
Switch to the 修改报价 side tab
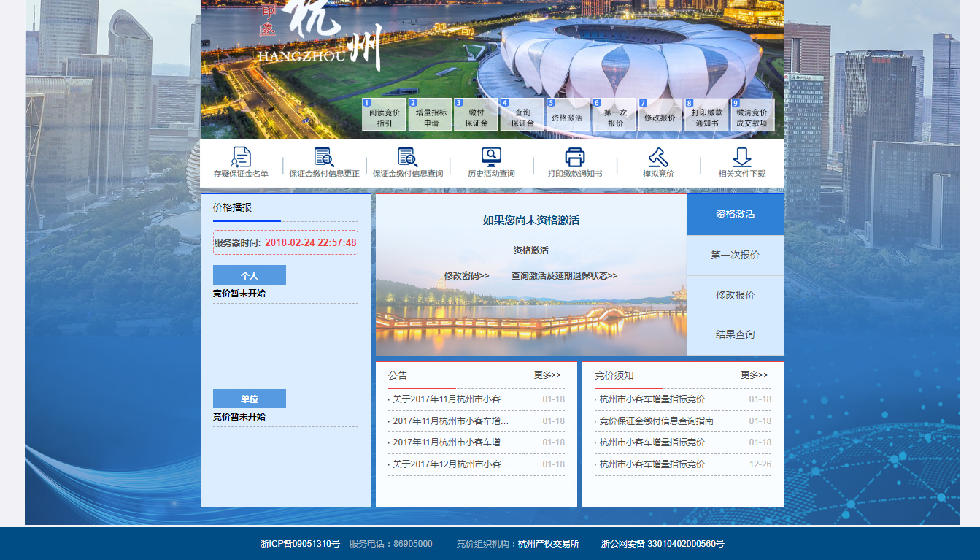(736, 296)
